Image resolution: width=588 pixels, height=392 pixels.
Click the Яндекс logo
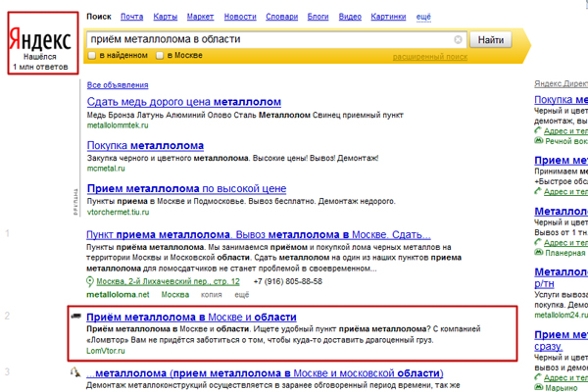pyautogui.click(x=40, y=41)
